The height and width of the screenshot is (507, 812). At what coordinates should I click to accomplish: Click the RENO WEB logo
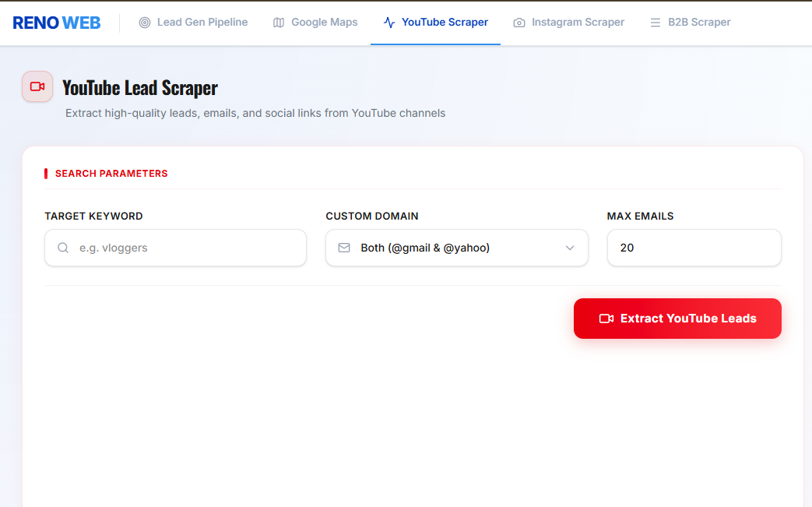click(57, 23)
